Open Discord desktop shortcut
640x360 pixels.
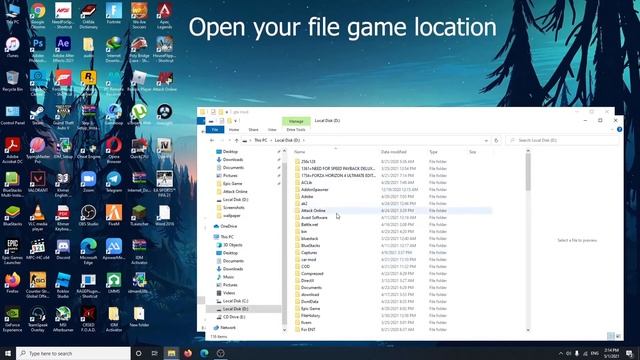coord(63,249)
